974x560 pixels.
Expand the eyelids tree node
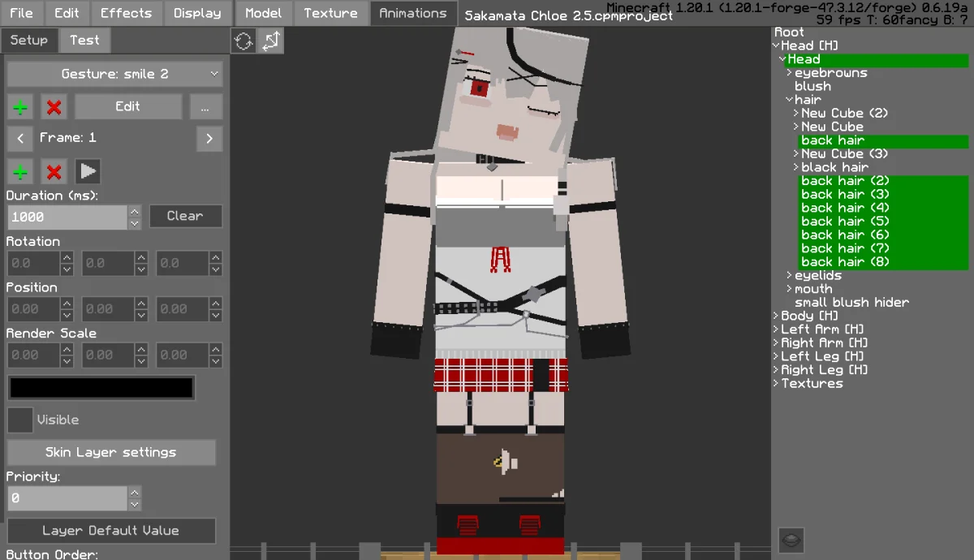(x=789, y=276)
